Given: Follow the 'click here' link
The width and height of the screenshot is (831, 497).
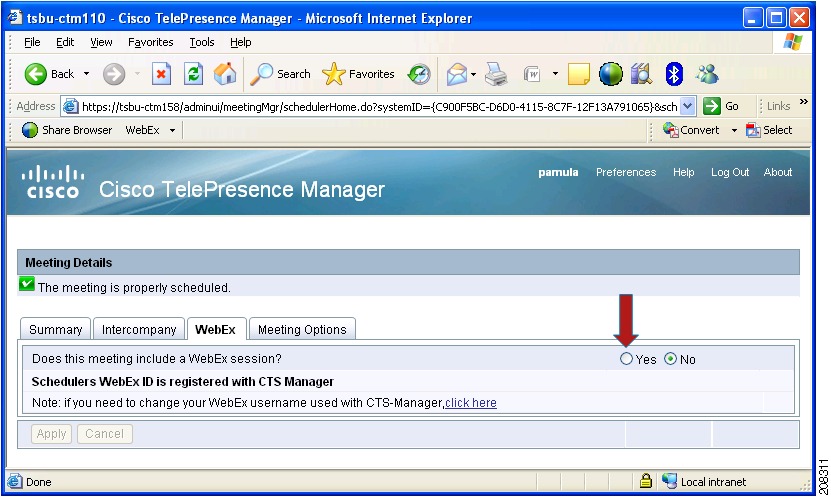Looking at the screenshot, I should pyautogui.click(x=471, y=403).
